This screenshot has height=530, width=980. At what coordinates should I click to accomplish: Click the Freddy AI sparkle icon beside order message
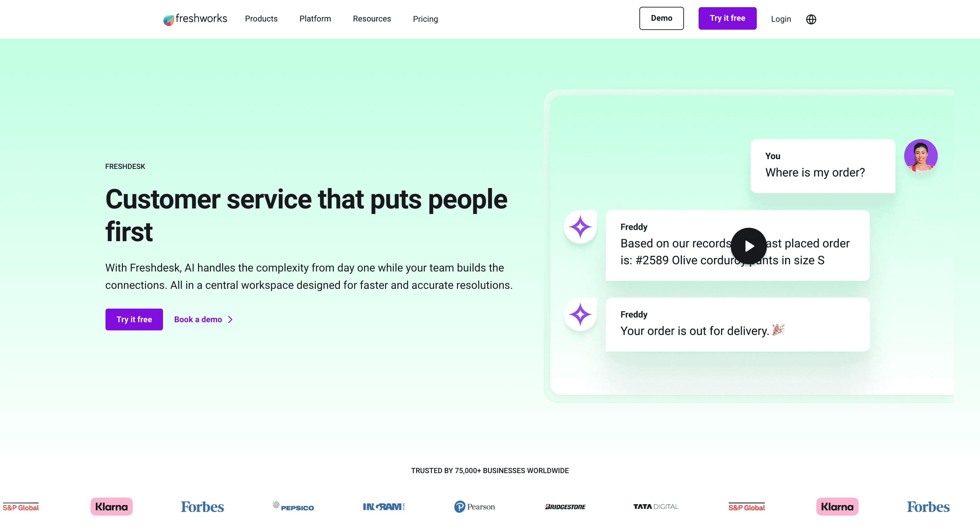tap(580, 227)
